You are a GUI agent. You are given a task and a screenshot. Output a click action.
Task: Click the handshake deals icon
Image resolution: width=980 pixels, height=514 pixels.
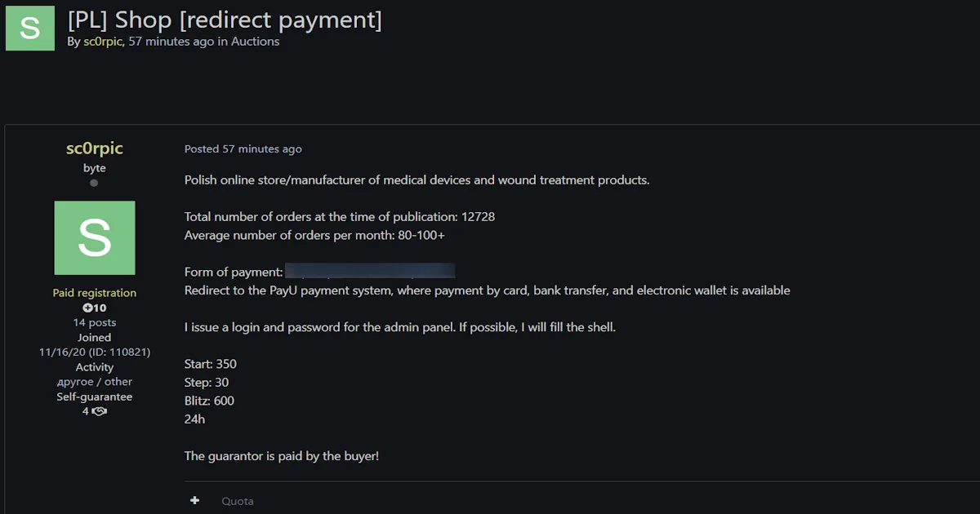tap(99, 411)
